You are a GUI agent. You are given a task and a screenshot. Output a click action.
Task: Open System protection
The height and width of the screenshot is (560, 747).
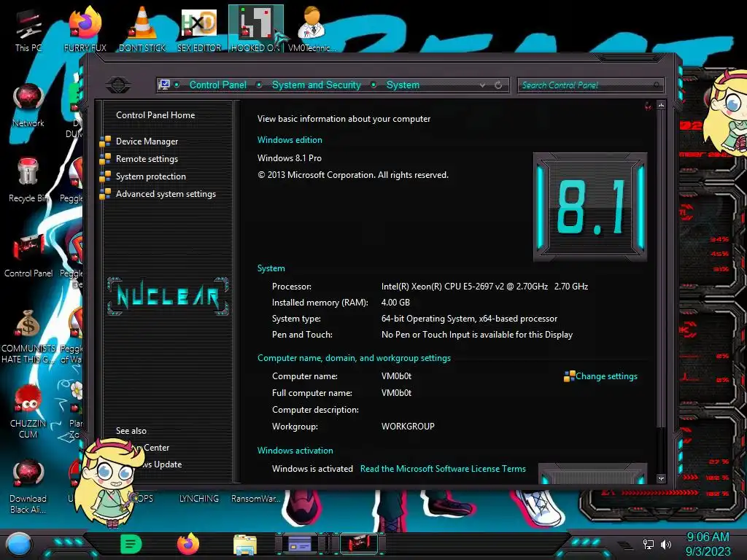tap(150, 176)
